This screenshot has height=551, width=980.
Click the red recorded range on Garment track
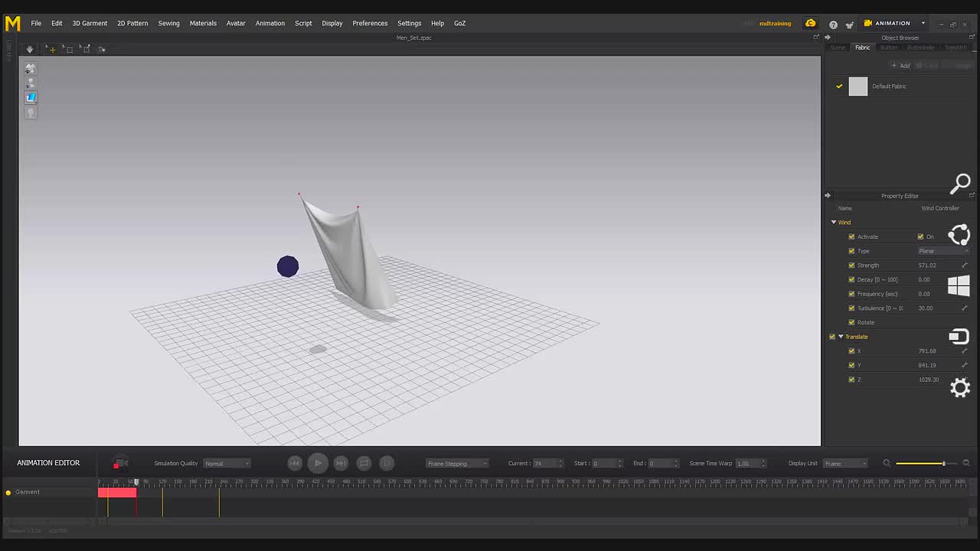[117, 492]
